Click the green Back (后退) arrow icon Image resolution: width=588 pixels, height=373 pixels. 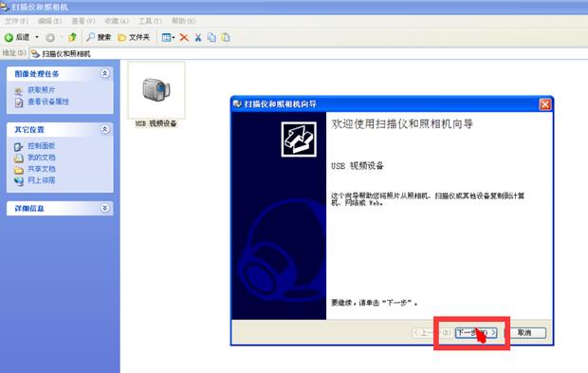(9, 38)
